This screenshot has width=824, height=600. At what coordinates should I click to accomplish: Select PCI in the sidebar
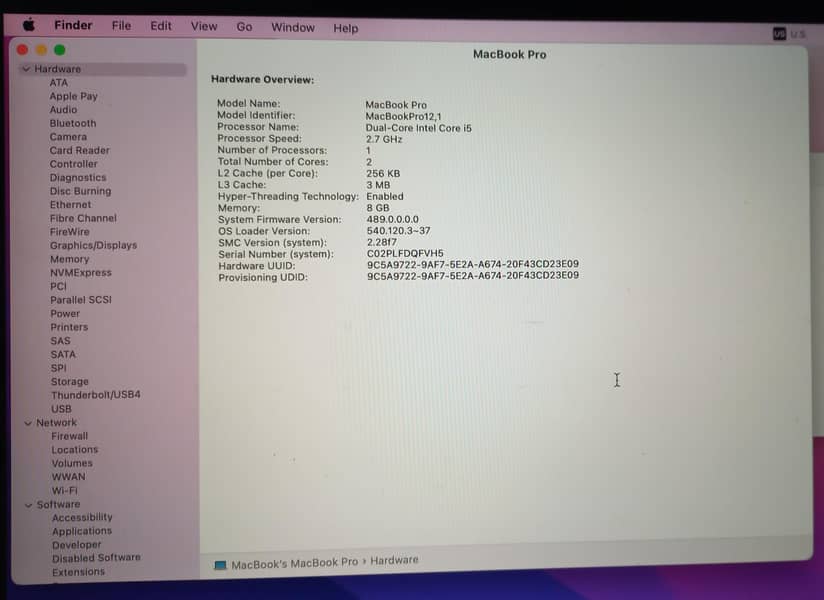[x=58, y=287]
